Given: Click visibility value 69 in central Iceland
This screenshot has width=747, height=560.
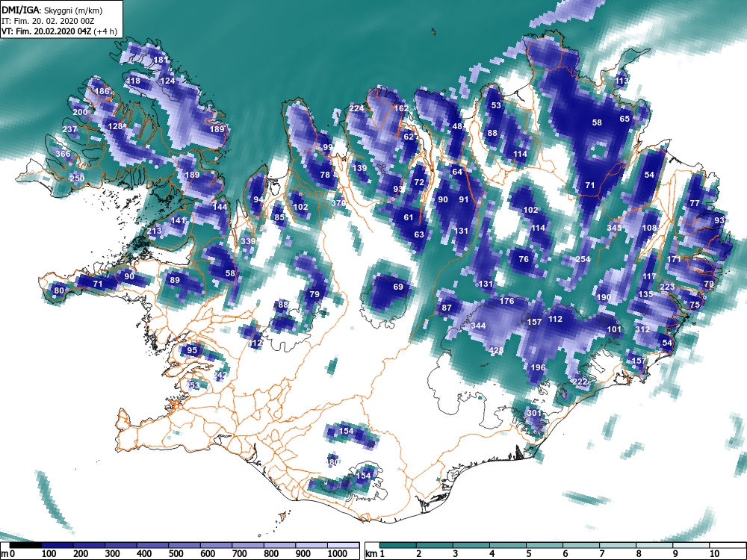Looking at the screenshot, I should pos(398,287).
